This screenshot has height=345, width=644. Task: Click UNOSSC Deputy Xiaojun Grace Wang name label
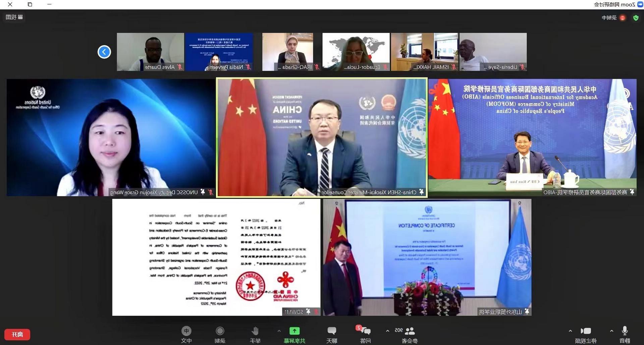click(x=154, y=192)
